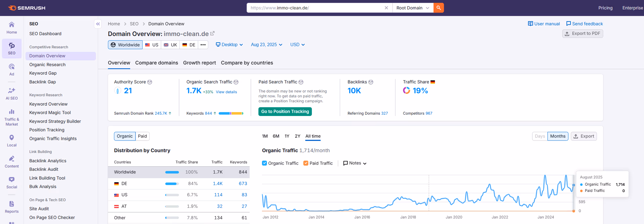This screenshot has height=224, width=644.
Task: Click the chart Export button
Action: click(x=584, y=136)
